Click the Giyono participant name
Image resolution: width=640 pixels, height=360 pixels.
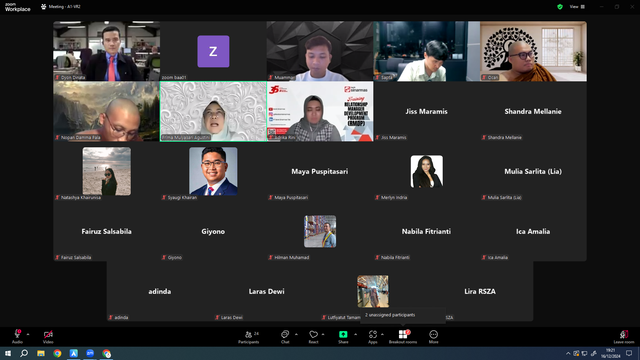tap(213, 231)
